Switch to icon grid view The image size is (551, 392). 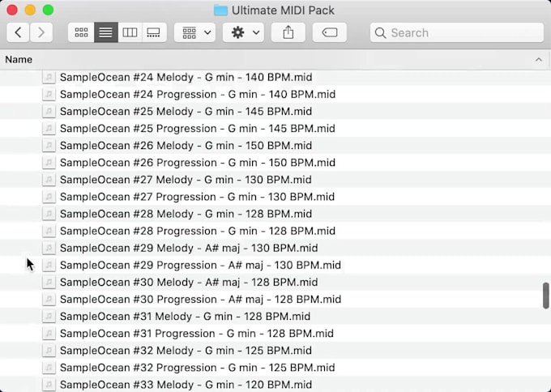point(81,32)
